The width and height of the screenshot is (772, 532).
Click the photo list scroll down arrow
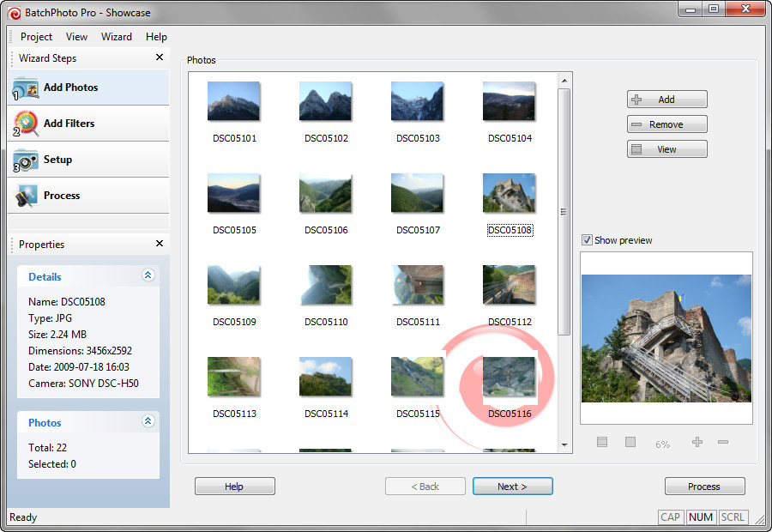tap(564, 445)
